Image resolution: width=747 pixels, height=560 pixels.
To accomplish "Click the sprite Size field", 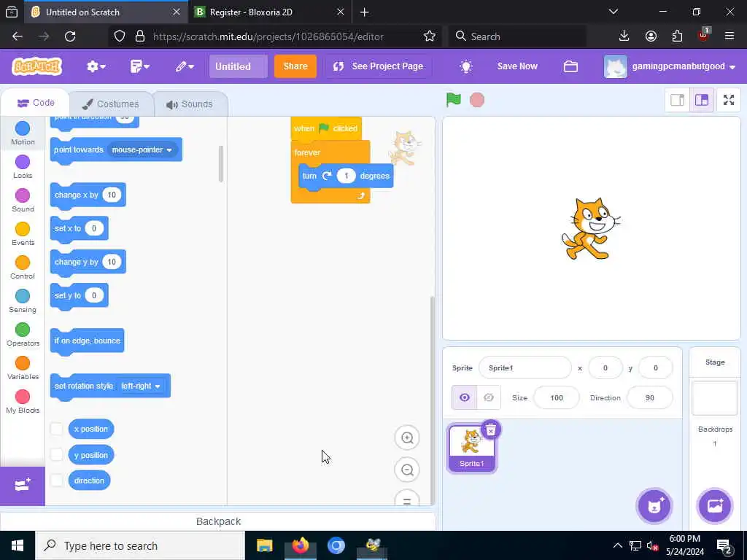I will pos(557,397).
